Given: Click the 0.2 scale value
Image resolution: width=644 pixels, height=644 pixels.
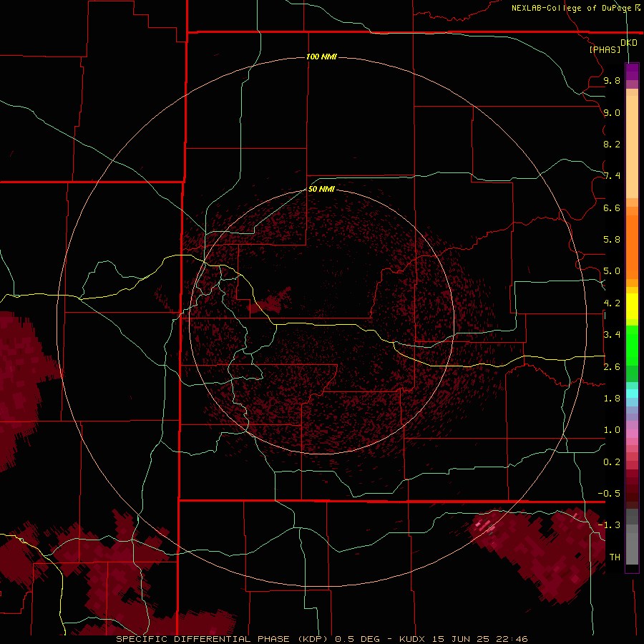Looking at the screenshot, I should coord(612,462).
